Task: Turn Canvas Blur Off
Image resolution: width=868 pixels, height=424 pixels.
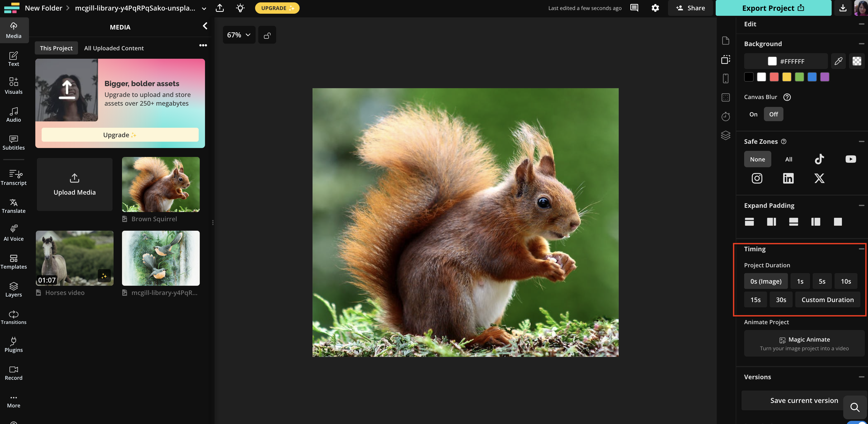Action: (x=773, y=114)
